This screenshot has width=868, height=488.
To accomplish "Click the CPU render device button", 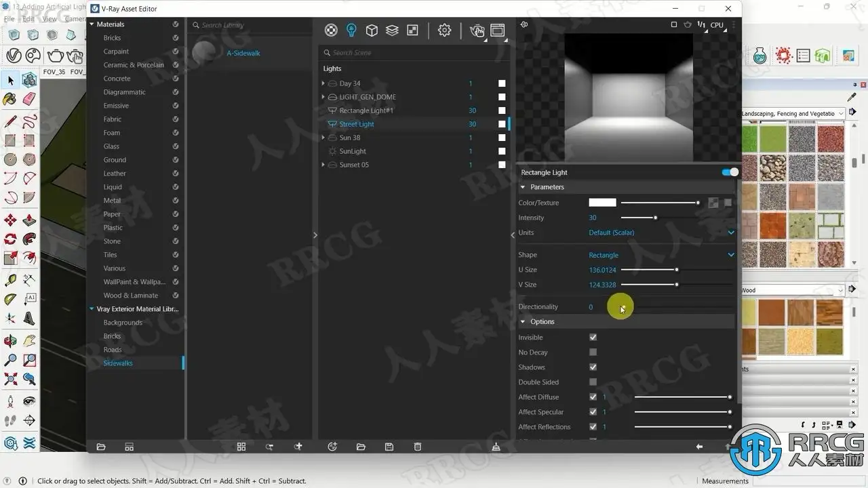I will tap(717, 25).
